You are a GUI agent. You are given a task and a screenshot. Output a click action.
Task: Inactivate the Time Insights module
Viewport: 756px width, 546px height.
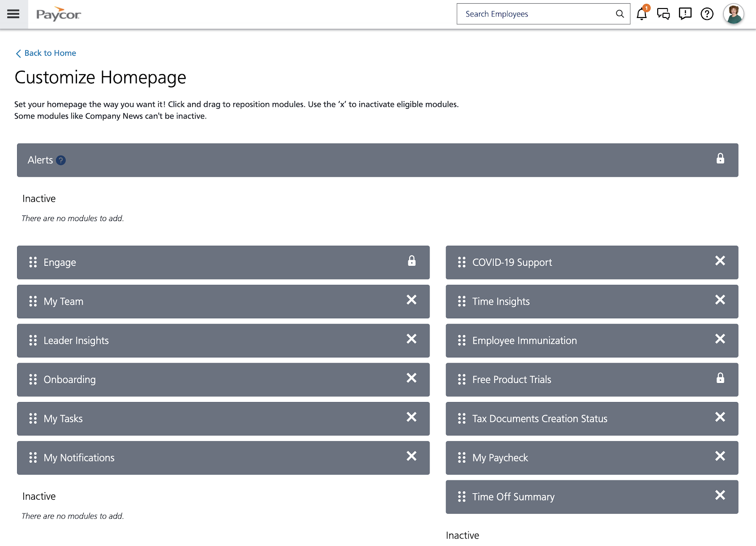(x=720, y=300)
